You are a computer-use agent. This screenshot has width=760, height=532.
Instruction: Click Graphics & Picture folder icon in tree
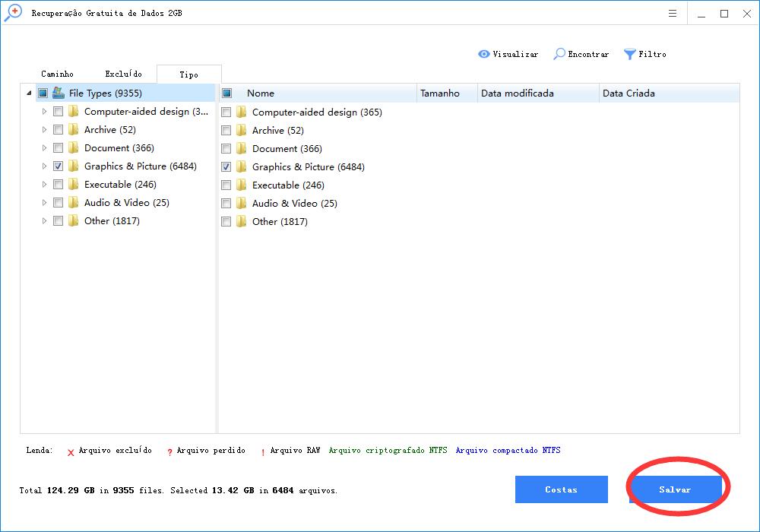click(74, 166)
